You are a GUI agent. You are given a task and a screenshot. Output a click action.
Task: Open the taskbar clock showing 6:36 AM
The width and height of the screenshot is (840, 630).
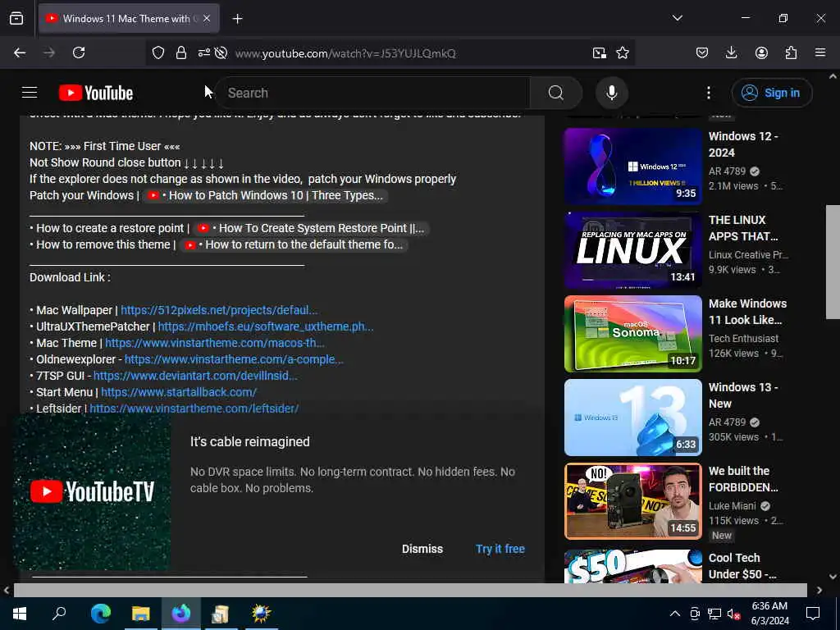click(x=769, y=614)
